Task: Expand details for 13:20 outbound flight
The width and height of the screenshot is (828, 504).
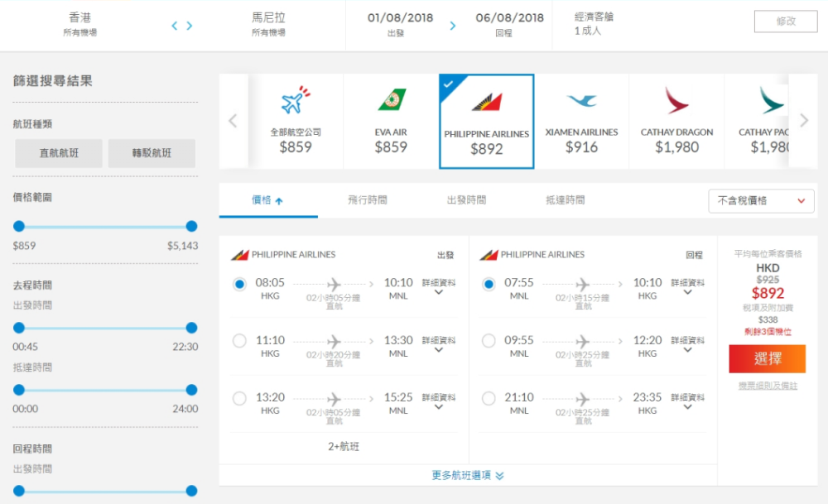Action: [x=438, y=401]
